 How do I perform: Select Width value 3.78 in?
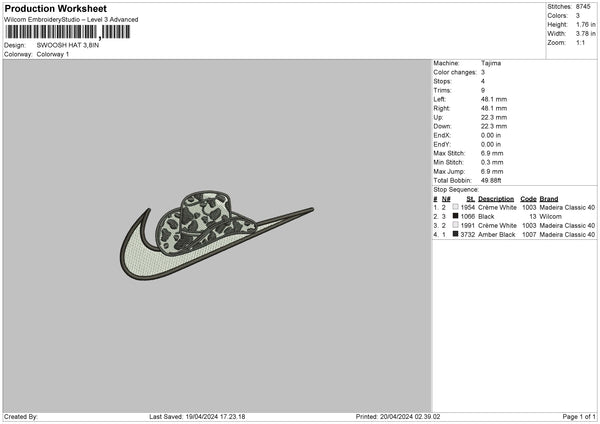(x=586, y=34)
